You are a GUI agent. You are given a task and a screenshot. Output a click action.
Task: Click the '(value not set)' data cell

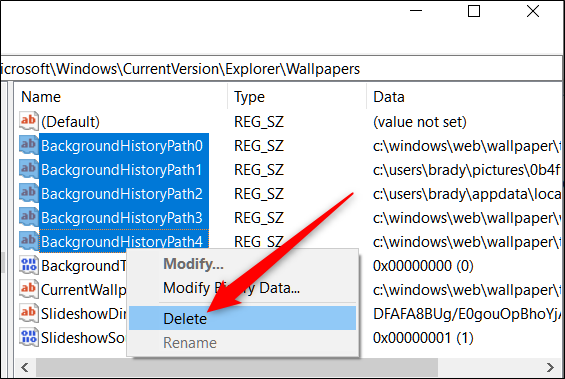tap(420, 122)
